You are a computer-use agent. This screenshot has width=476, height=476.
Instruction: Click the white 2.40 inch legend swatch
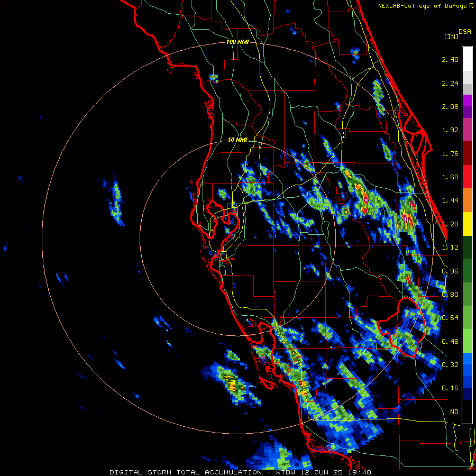[467, 59]
